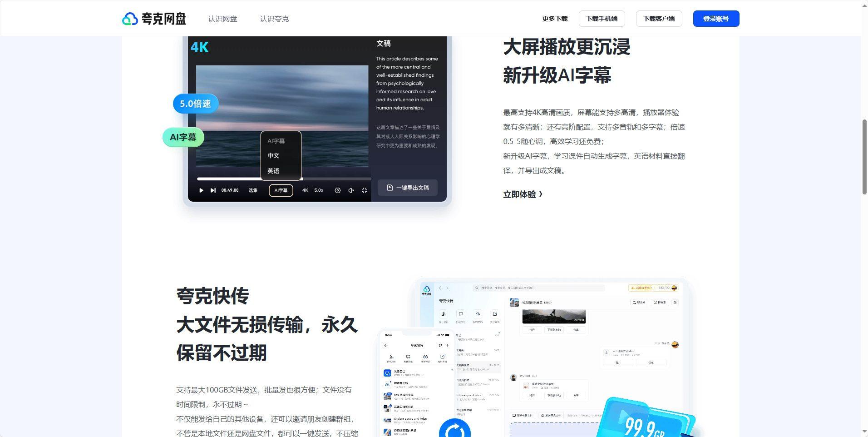Viewport: 868px width, 437px height.
Task: Select 中文 from the subtitle options
Action: coord(273,155)
